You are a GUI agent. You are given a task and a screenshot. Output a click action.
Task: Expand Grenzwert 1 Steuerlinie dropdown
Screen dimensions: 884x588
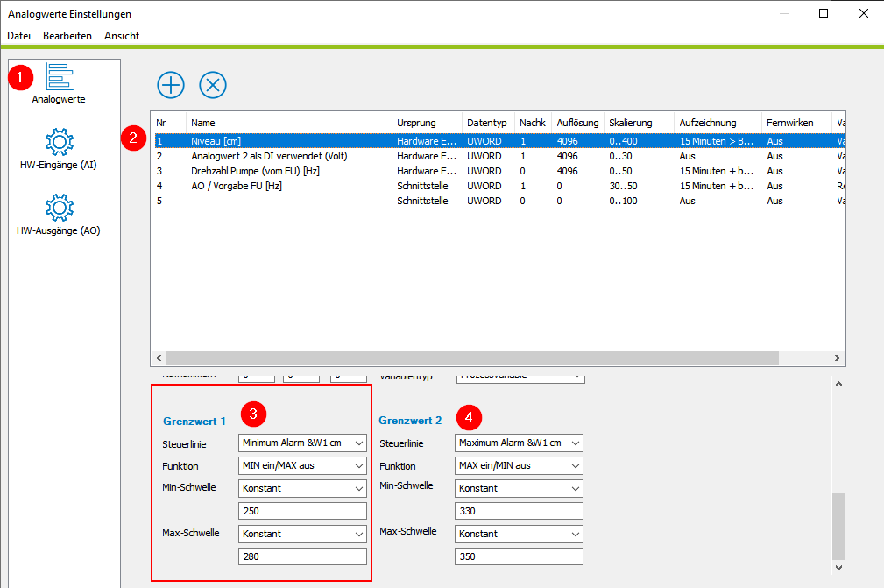coord(302,443)
